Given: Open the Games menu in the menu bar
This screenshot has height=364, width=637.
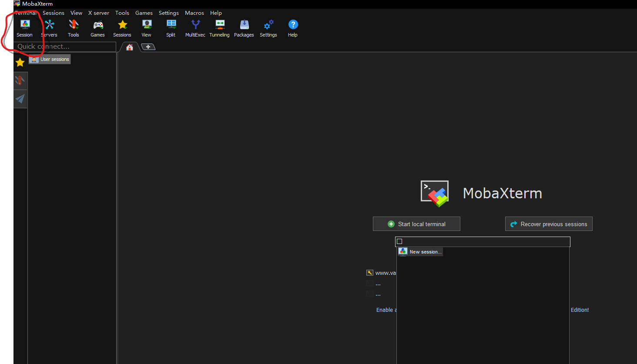Looking at the screenshot, I should coord(144,13).
